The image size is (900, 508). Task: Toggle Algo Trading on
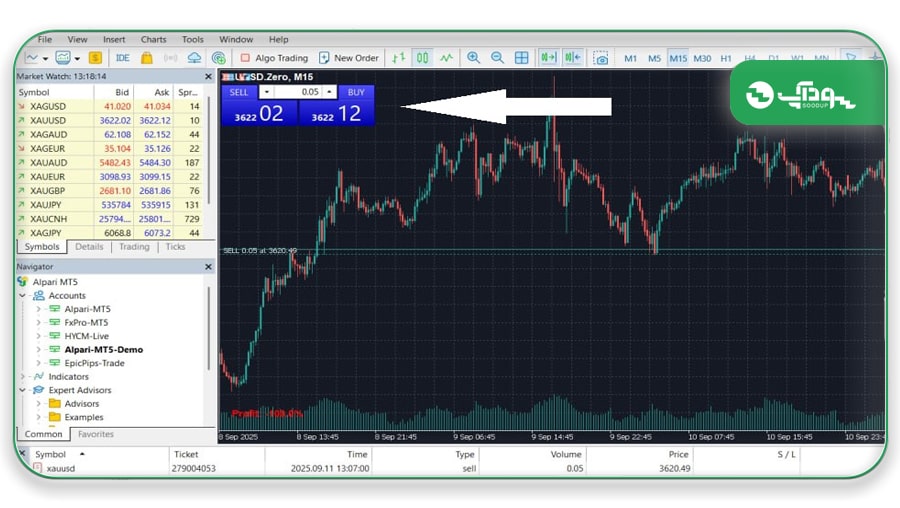[274, 57]
